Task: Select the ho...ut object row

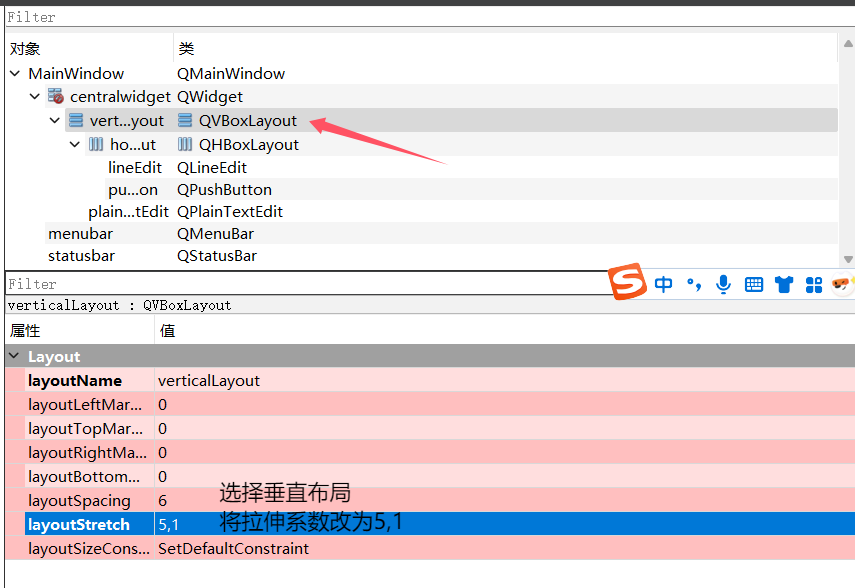Action: click(x=421, y=145)
